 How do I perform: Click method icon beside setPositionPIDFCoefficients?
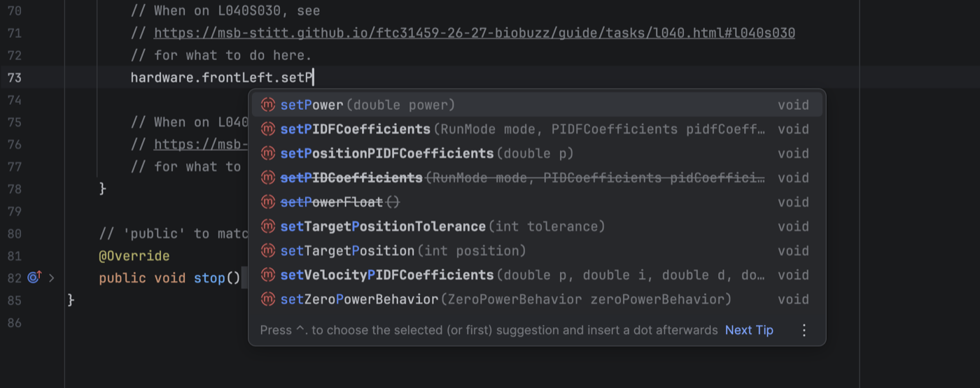[x=267, y=154]
